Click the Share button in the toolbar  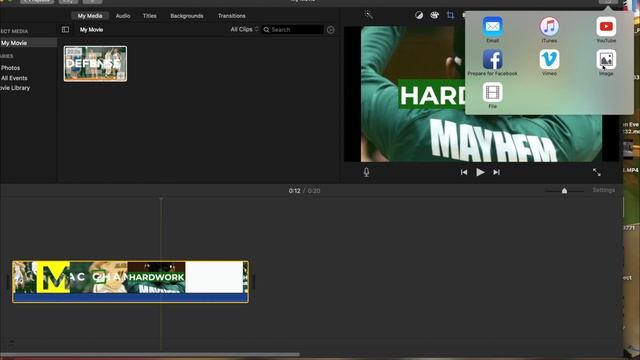[608, 2]
